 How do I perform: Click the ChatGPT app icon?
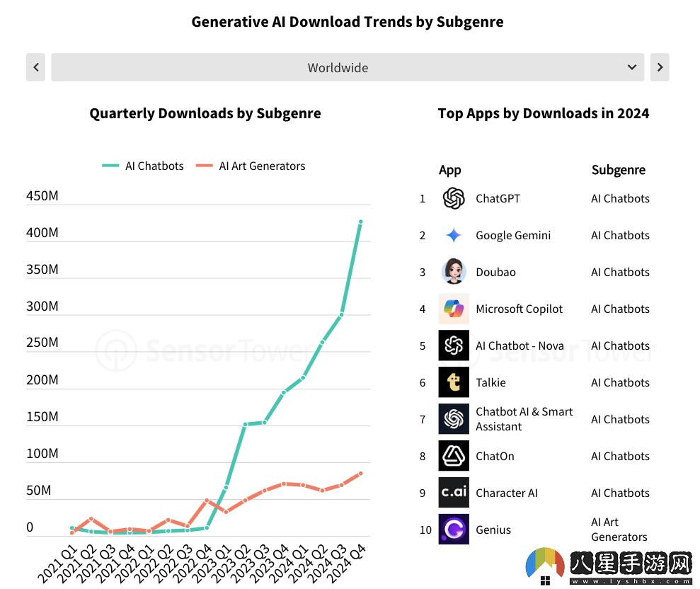[454, 198]
